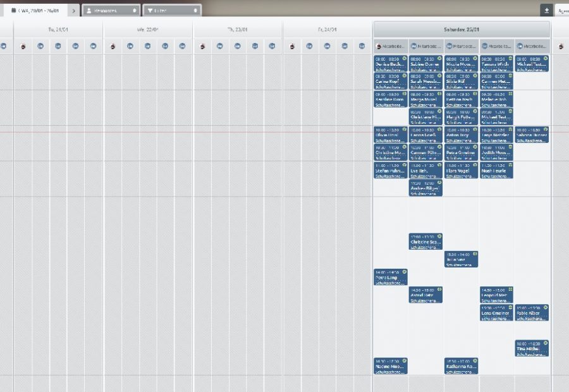Switch to the Agenda tab
Image resolution: width=569 pixels, height=392 pixels.
pyautogui.click(x=561, y=11)
